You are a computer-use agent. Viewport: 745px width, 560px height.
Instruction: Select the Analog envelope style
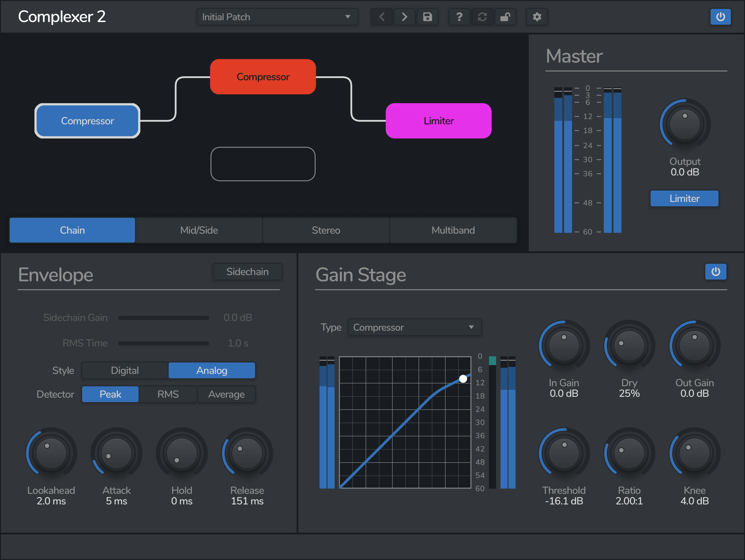click(211, 370)
